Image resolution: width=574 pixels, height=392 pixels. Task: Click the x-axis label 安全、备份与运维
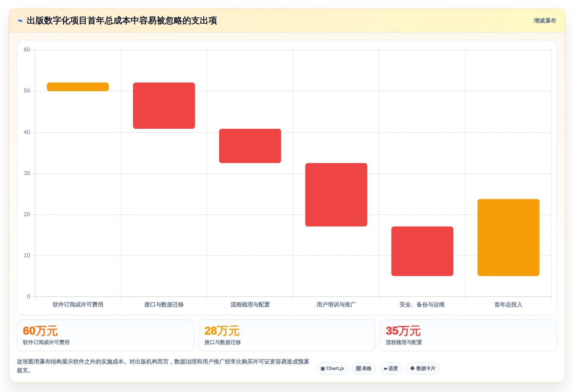422,305
